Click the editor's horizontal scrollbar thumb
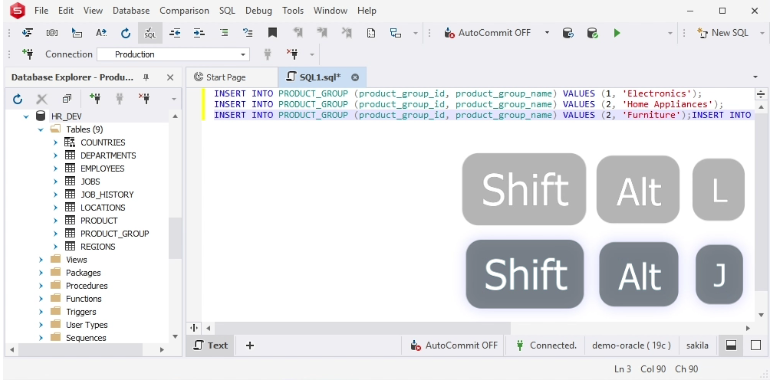The height and width of the screenshot is (381, 770). [362, 328]
